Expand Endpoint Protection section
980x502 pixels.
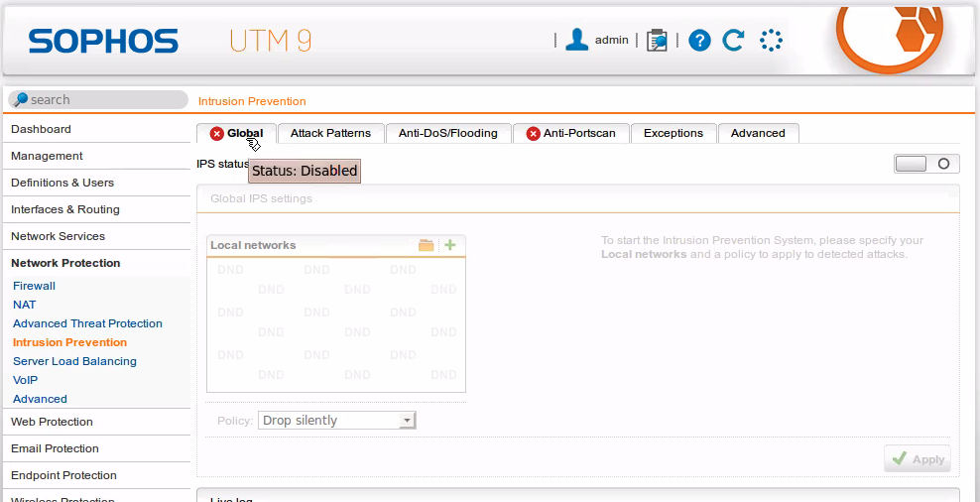97,475
